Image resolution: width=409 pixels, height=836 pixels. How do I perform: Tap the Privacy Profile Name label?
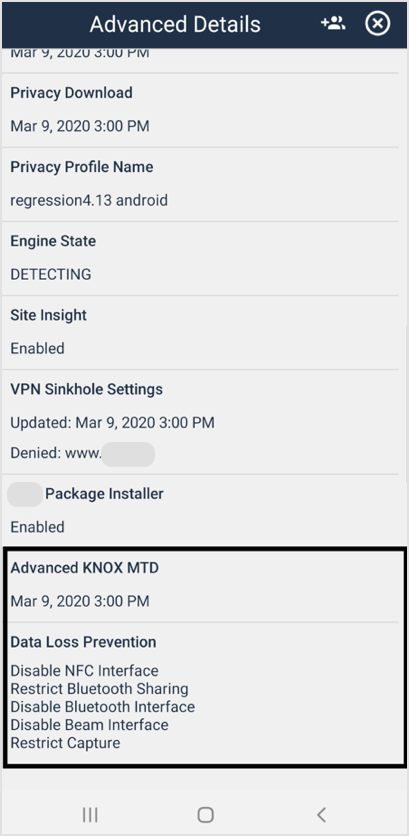pyautogui.click(x=82, y=167)
